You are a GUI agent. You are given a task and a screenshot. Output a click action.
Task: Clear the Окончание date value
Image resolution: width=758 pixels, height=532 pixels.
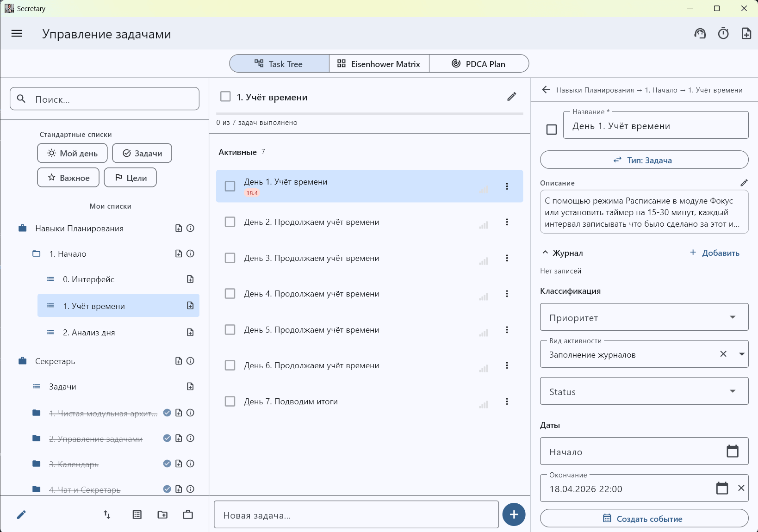click(741, 488)
